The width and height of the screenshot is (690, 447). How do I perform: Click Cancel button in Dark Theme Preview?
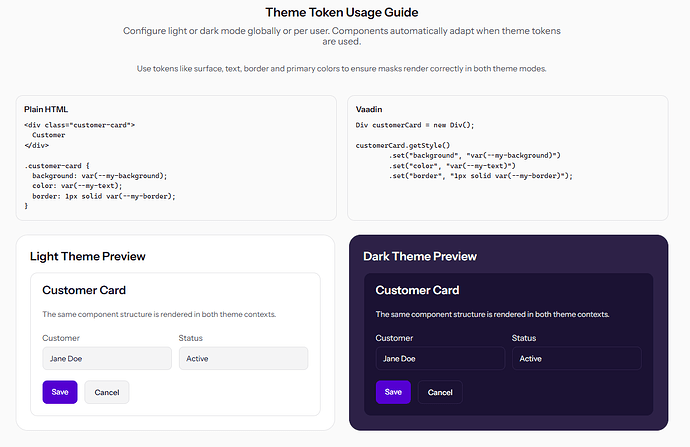[x=440, y=392]
